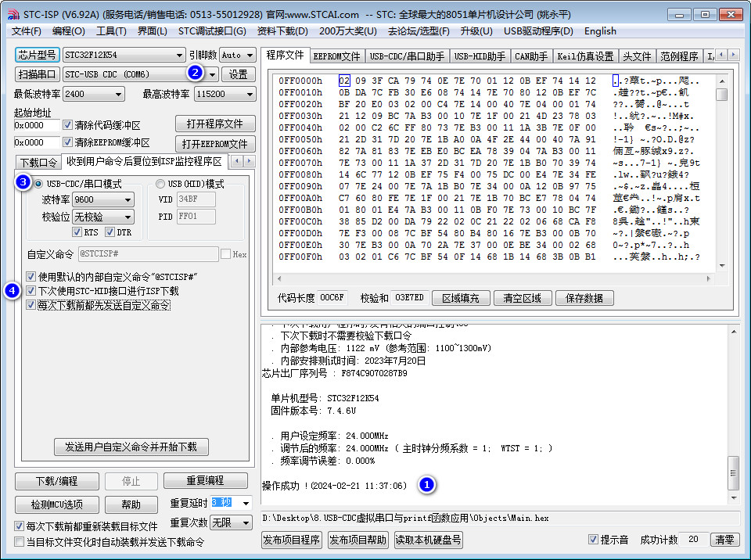
Task: Click 打开程序文件 button
Action: click(x=215, y=124)
